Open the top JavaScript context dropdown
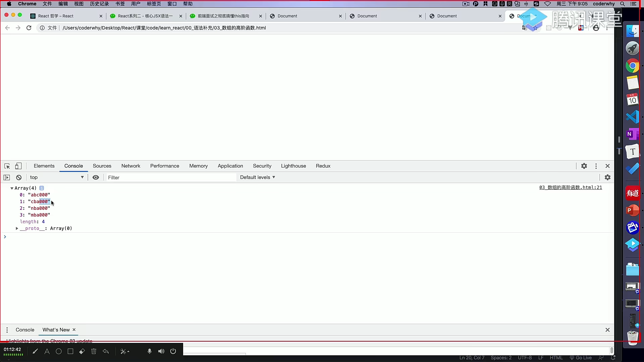644x362 pixels. 57,177
